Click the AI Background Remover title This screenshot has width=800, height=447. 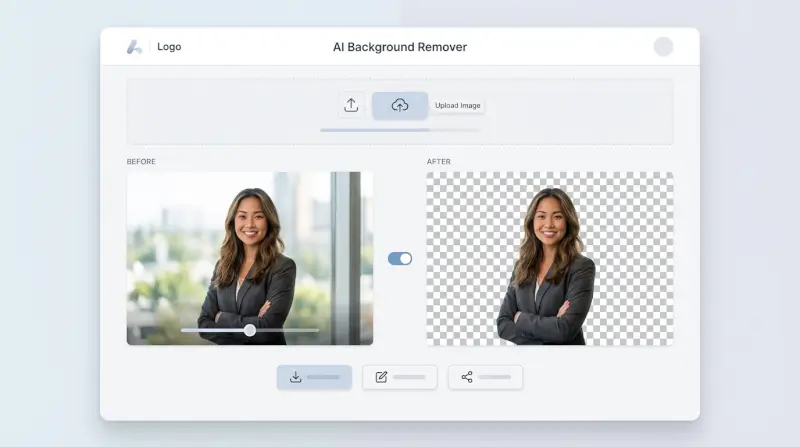(x=400, y=47)
